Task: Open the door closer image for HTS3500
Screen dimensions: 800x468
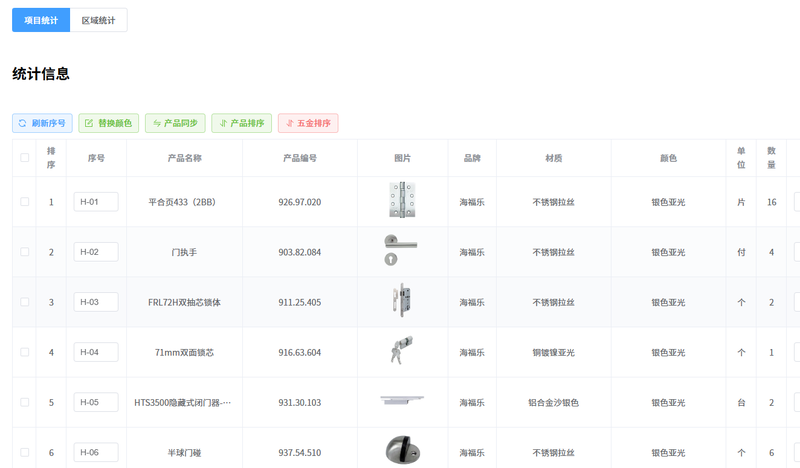Action: coord(402,400)
